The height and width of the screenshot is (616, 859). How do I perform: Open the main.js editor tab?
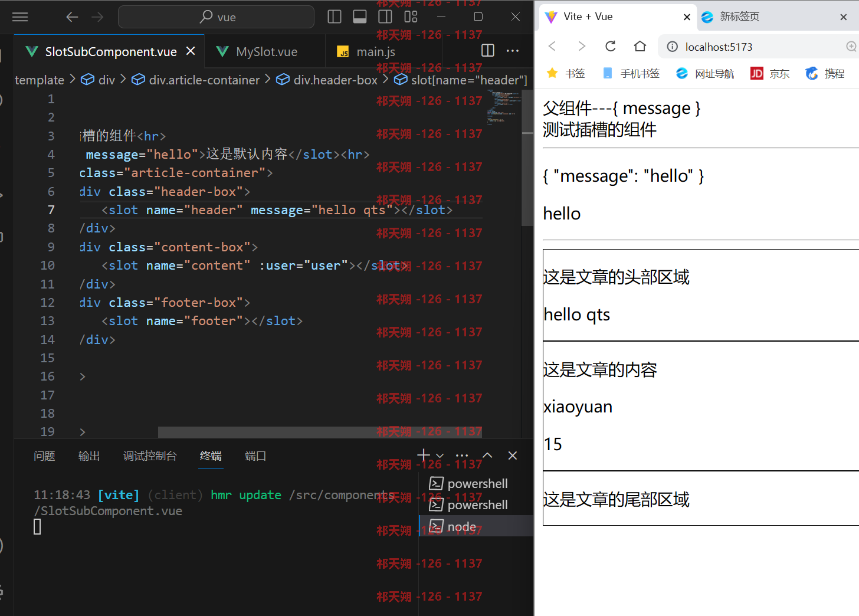tap(375, 52)
